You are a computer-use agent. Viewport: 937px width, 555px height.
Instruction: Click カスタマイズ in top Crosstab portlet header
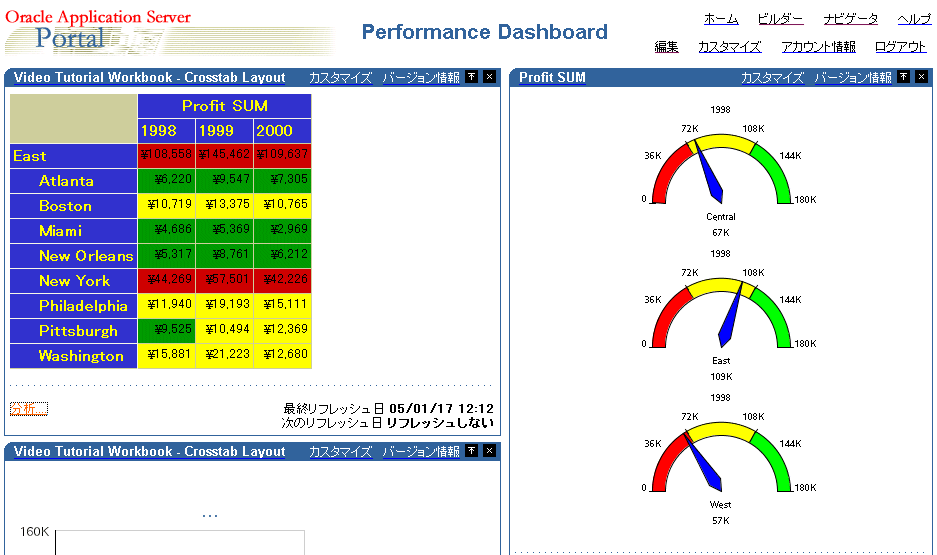click(341, 78)
